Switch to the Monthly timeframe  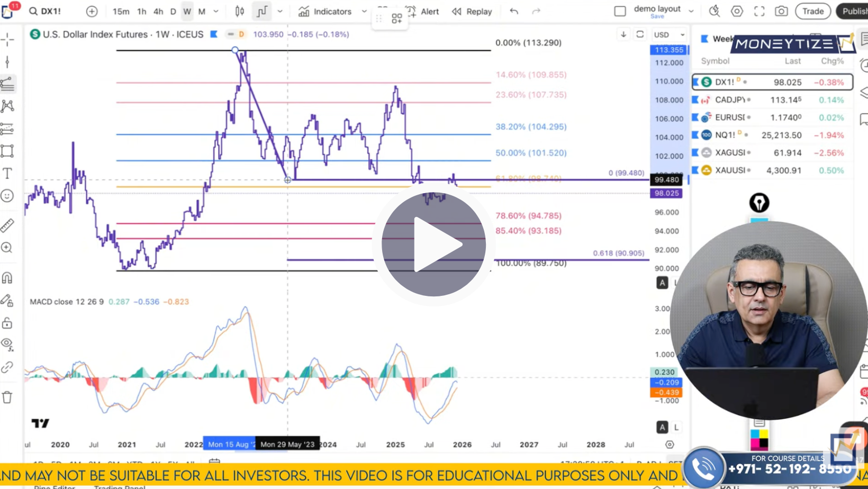201,11
